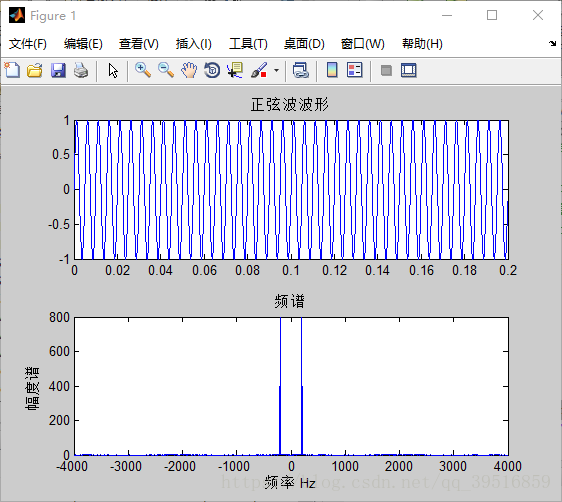The width and height of the screenshot is (562, 502).
Task: Open the 查看(V) menu
Action: [x=139, y=44]
